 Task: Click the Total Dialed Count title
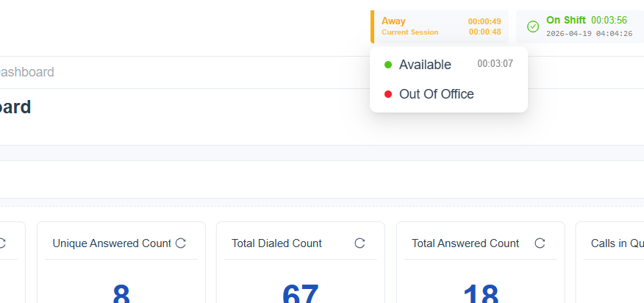pos(277,243)
